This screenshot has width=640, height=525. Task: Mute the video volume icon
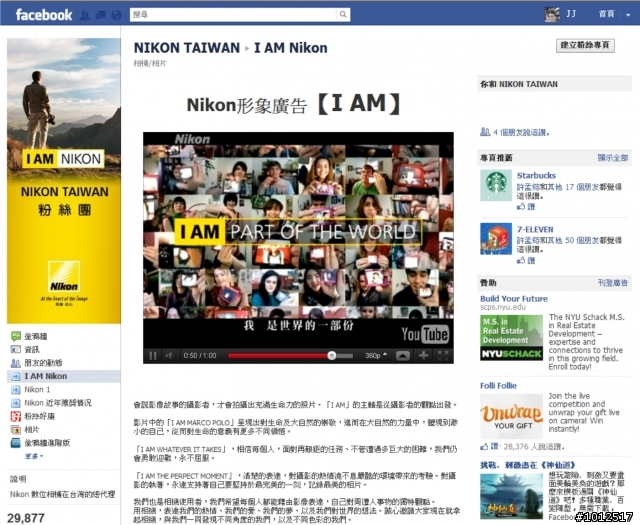click(x=169, y=356)
